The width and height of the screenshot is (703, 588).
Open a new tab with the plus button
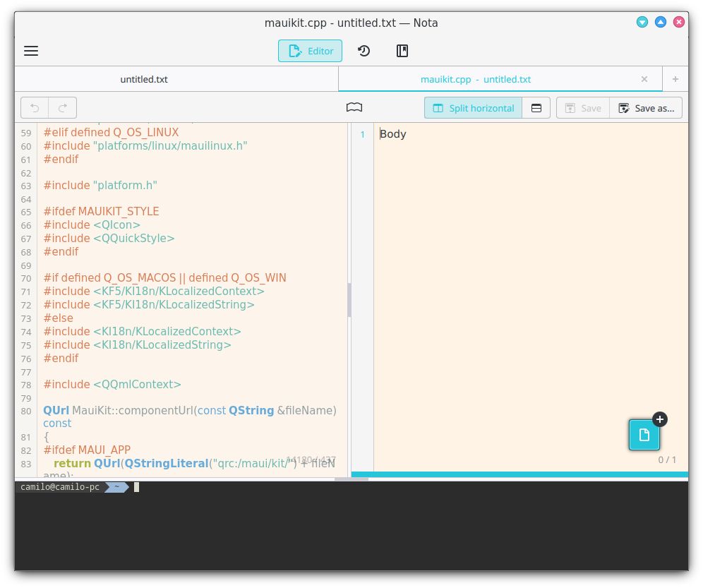675,79
